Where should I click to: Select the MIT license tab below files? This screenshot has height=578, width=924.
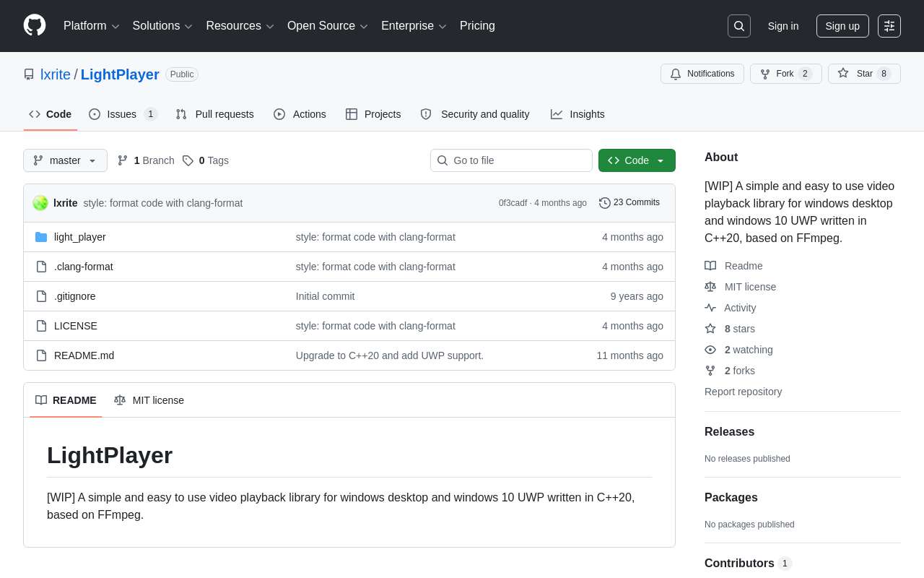(149, 400)
